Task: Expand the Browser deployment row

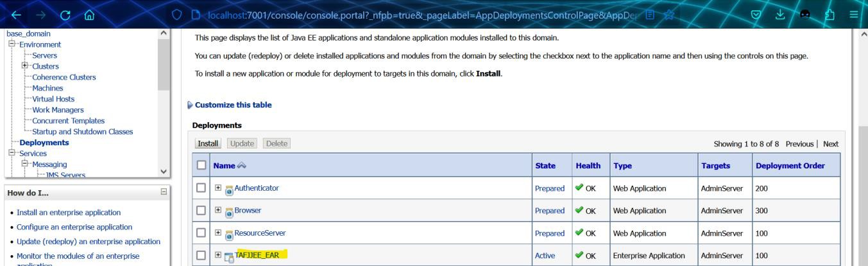Action: pyautogui.click(x=219, y=211)
